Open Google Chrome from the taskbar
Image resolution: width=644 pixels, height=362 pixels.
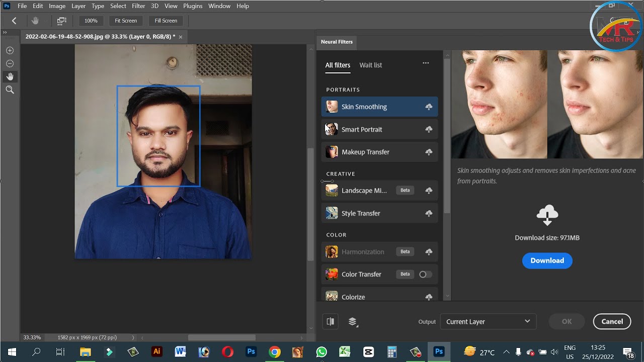275,352
